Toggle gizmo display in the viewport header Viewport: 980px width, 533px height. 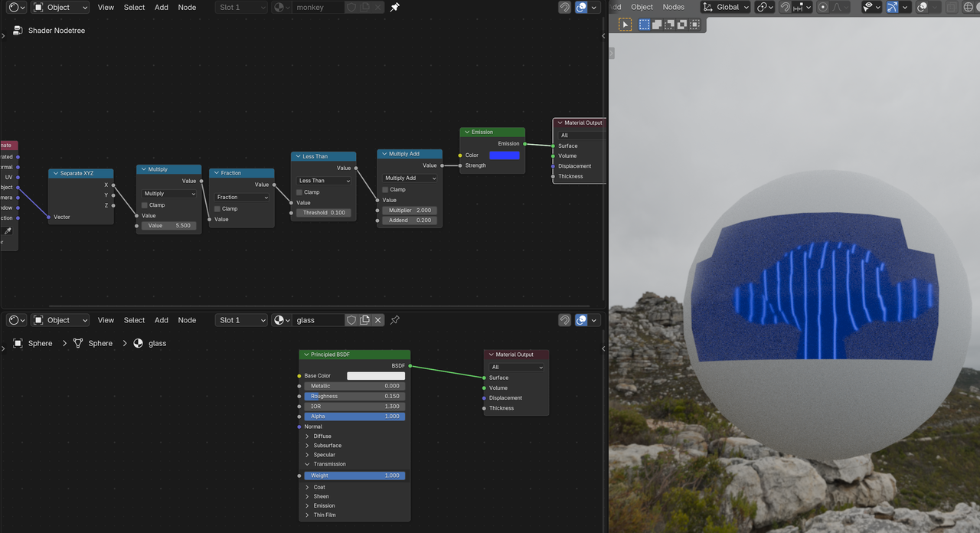(893, 7)
